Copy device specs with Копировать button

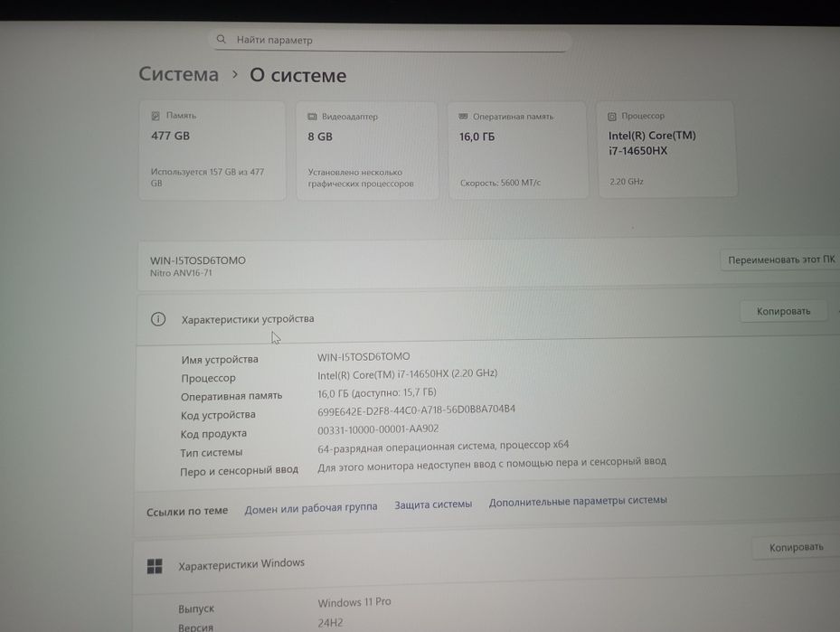tap(783, 311)
